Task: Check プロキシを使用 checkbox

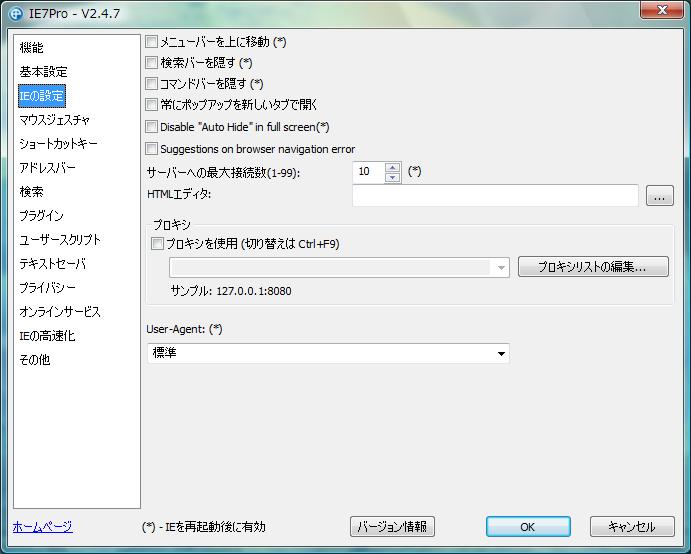Action: click(157, 244)
